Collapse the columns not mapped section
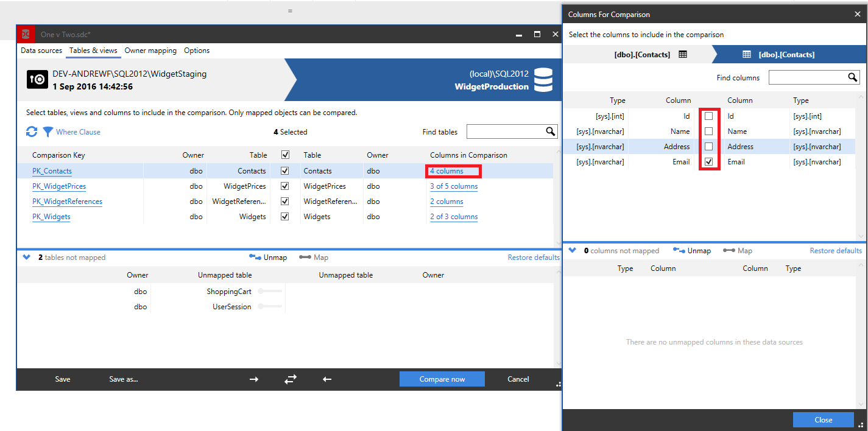Viewport: 868px width, 431px height. pos(573,250)
